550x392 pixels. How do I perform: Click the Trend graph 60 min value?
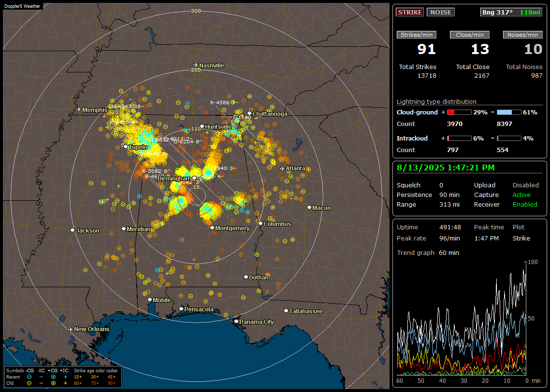(x=449, y=252)
